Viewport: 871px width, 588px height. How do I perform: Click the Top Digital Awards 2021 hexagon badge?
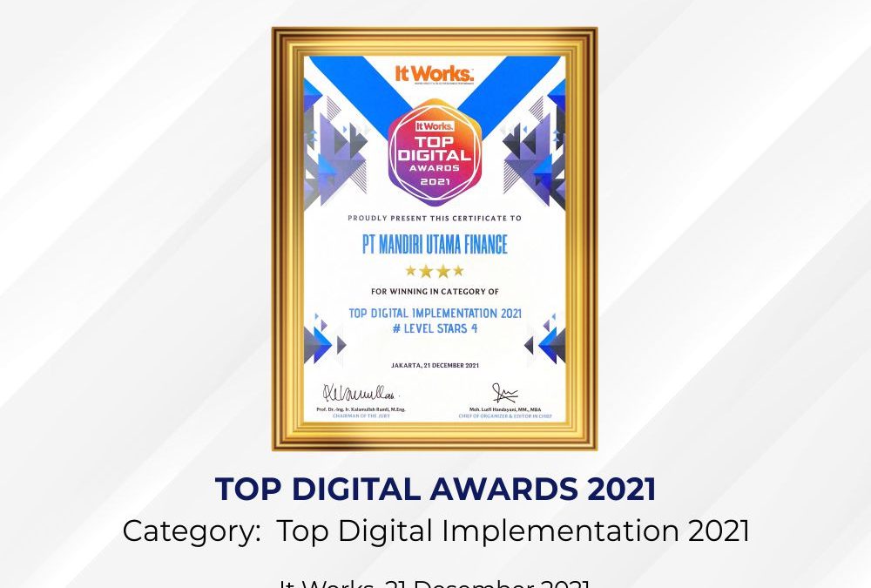pyautogui.click(x=435, y=152)
